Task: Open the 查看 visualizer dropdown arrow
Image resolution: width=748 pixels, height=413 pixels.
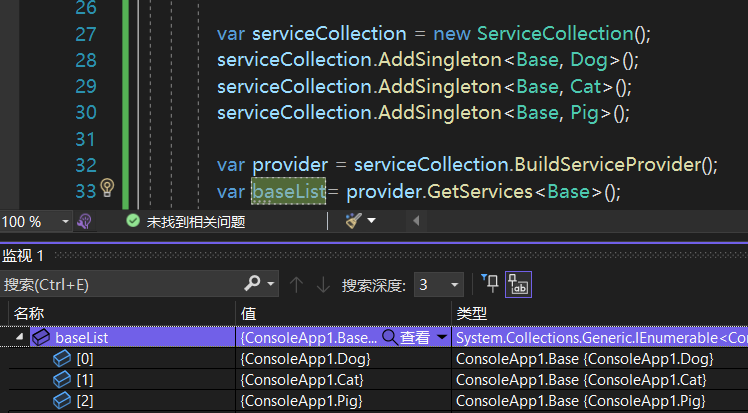Action: pos(442,337)
